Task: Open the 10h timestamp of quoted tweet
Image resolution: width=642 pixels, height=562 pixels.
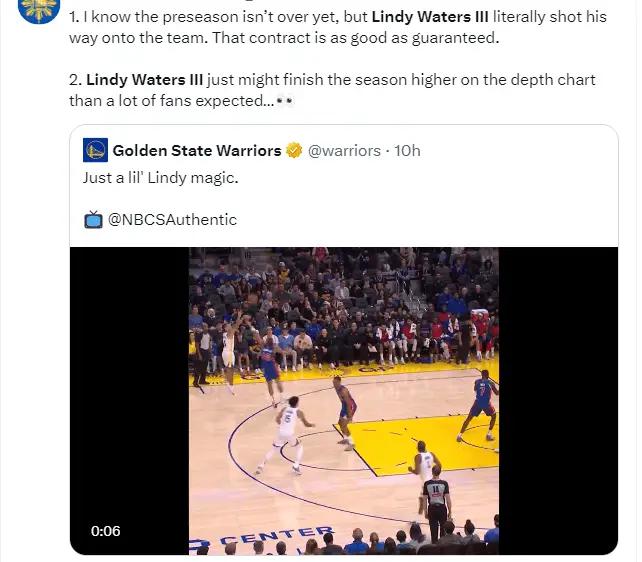Action: click(407, 151)
